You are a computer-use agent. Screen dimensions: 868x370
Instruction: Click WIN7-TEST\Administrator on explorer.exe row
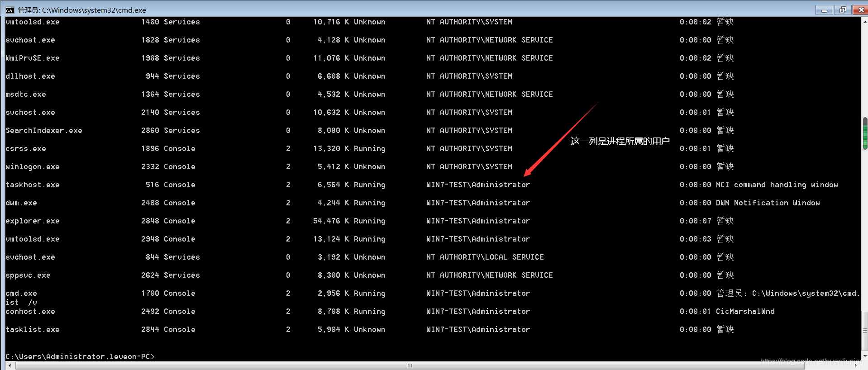[x=478, y=221]
